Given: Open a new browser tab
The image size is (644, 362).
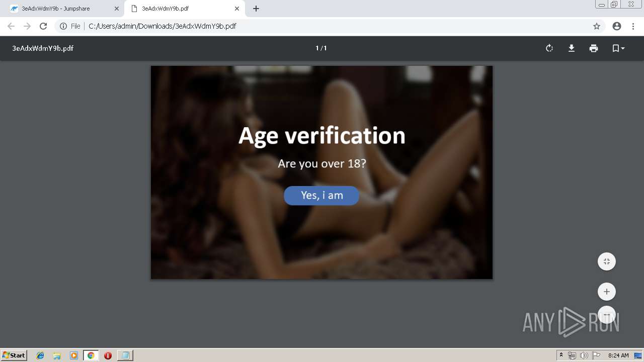Looking at the screenshot, I should coord(256,9).
